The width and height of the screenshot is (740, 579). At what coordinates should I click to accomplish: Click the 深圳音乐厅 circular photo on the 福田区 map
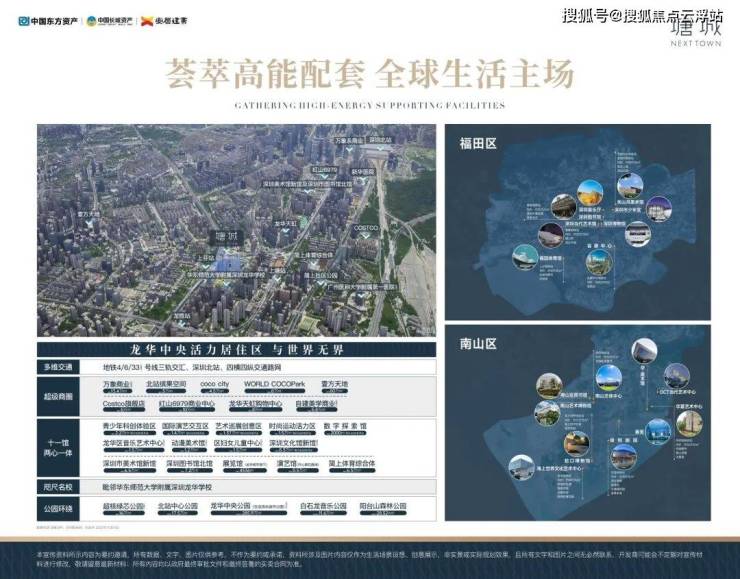coord(590,193)
